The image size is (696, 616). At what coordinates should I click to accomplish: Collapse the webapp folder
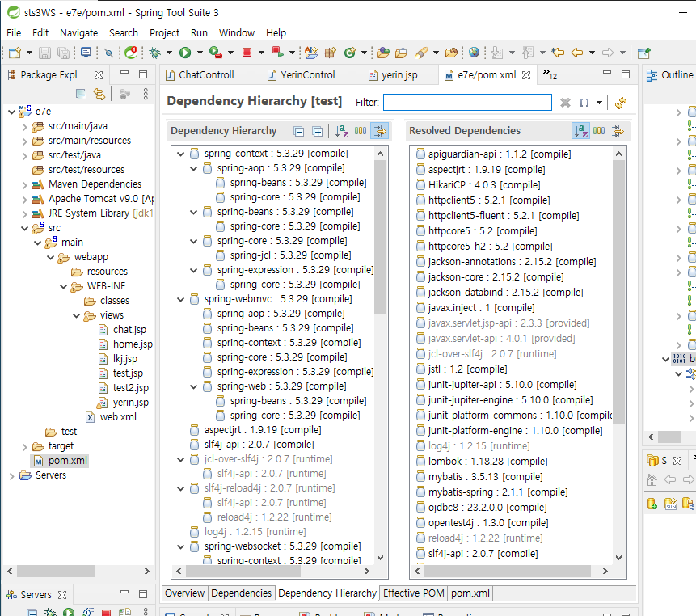[51, 257]
